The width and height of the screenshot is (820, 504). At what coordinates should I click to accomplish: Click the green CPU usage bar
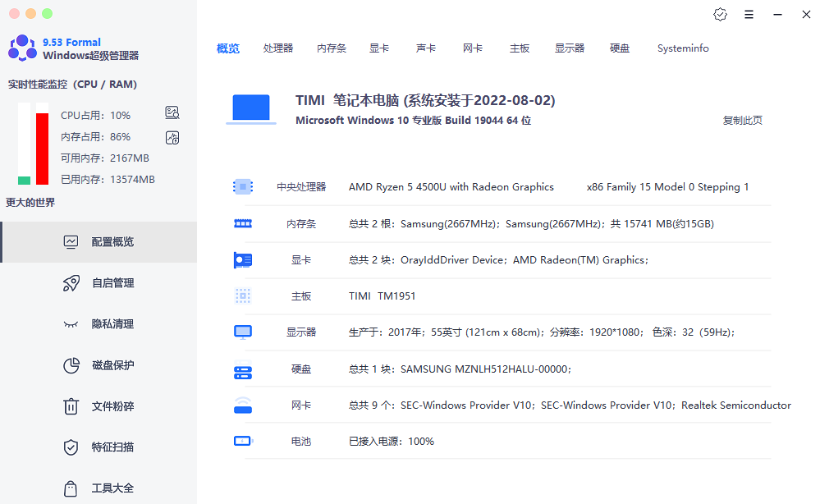[24, 181]
